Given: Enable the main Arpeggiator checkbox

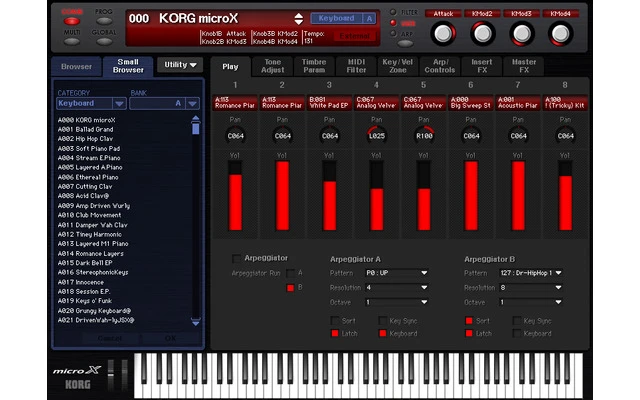Looking at the screenshot, I should click(236, 258).
